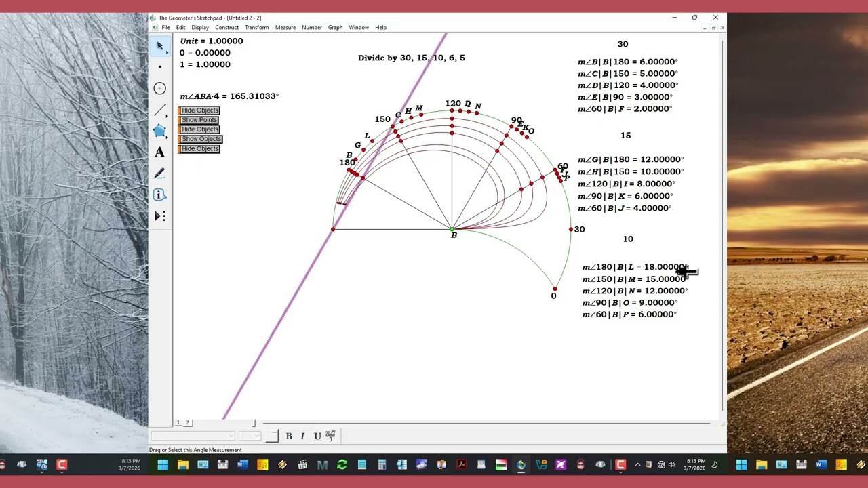Select measurement m∠60|B|J = 4.00000°

point(625,208)
